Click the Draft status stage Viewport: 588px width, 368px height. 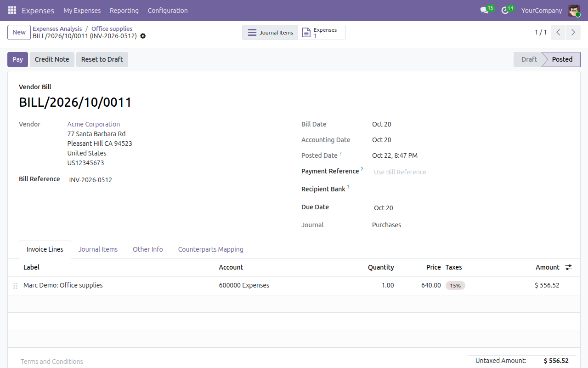pos(529,59)
